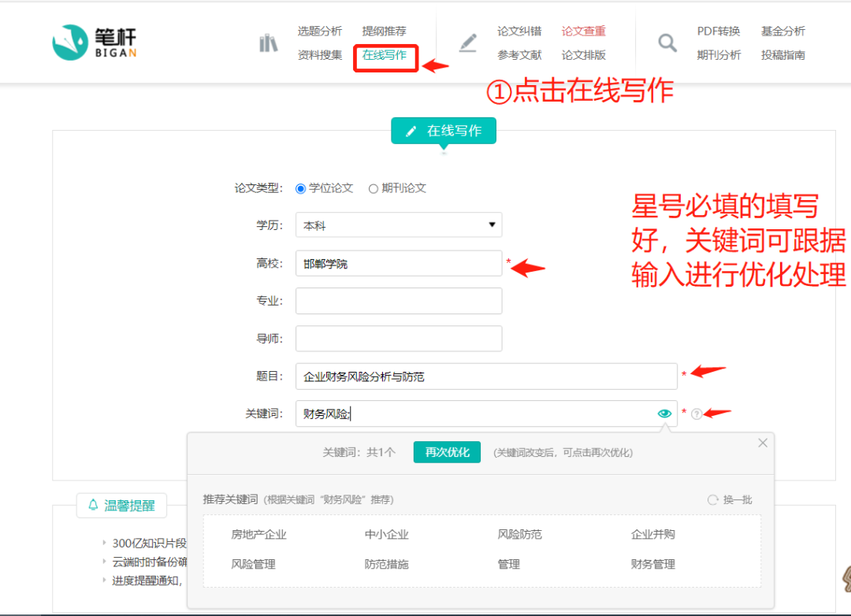Click the question mark help icon
Image resolution: width=851 pixels, height=616 pixels.
coord(697,414)
